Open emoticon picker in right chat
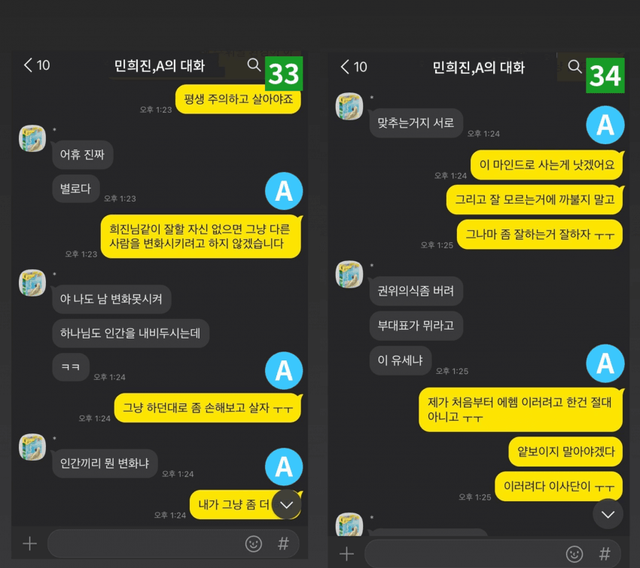This screenshot has width=640, height=568. coord(574,554)
